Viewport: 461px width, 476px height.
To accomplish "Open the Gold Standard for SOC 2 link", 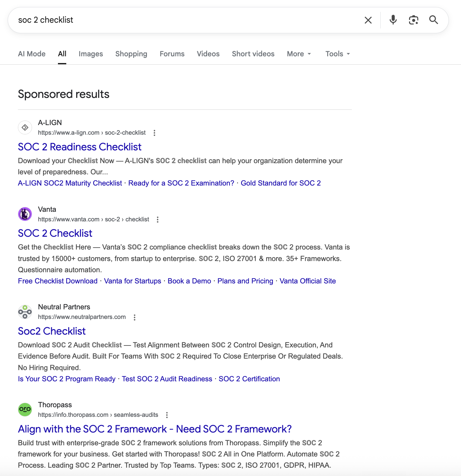I will (281, 183).
